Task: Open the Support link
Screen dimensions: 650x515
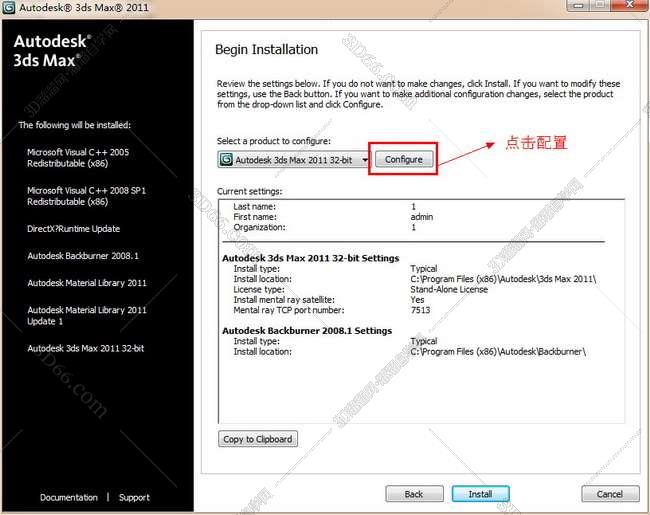Action: coord(134,497)
